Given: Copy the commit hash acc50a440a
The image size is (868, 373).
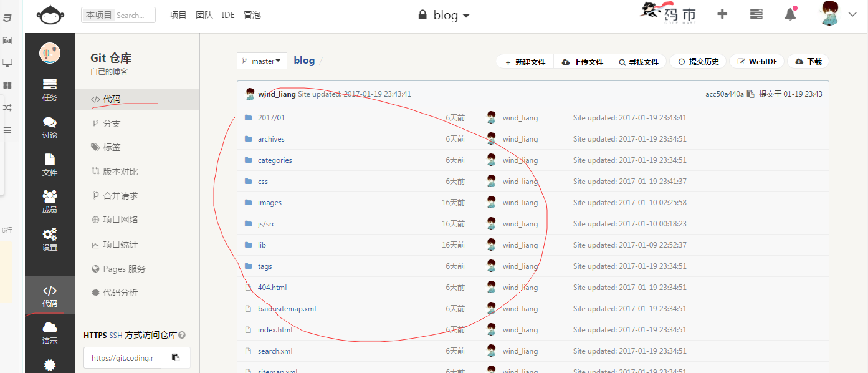Looking at the screenshot, I should [x=751, y=94].
